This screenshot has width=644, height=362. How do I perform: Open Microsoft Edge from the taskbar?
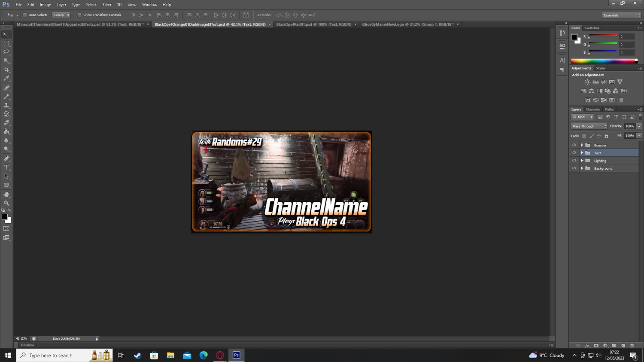(x=204, y=355)
